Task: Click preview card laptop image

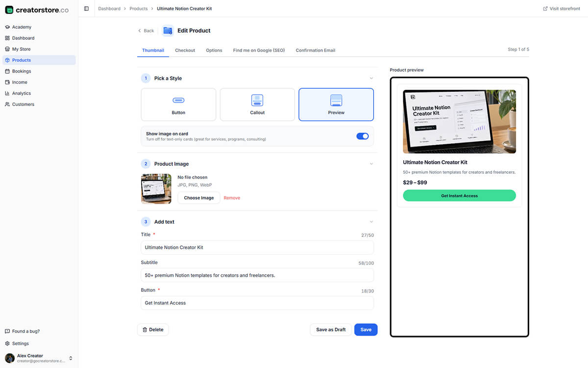Action: 459,122
